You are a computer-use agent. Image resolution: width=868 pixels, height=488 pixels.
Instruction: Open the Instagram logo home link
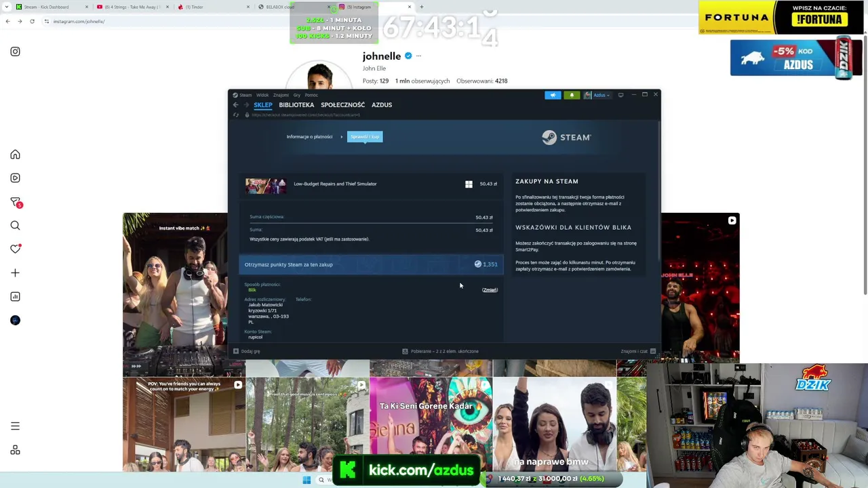coord(15,52)
